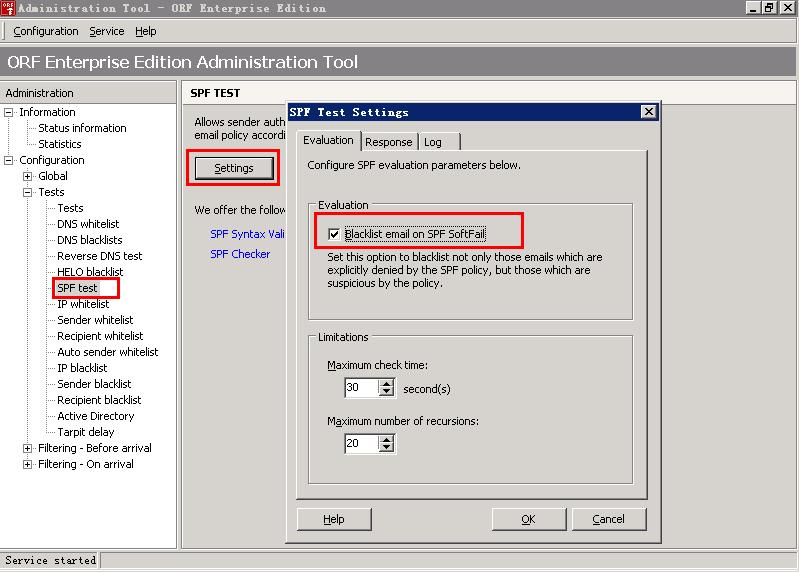
Task: Decrease maximum number of recursions
Action: point(387,448)
